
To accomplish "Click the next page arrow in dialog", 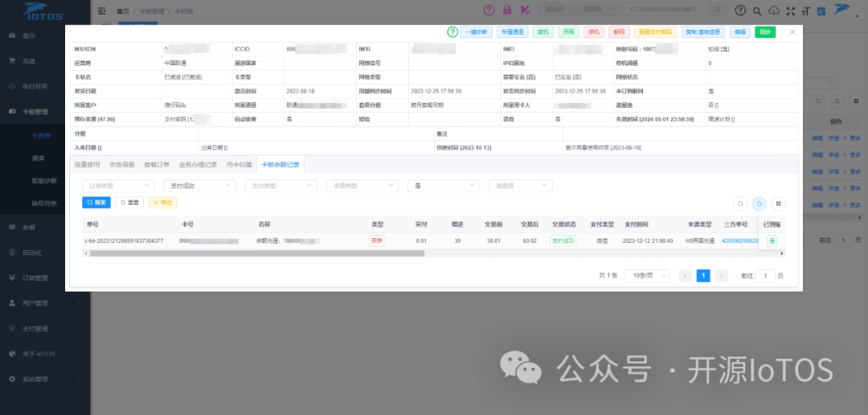I will [721, 275].
